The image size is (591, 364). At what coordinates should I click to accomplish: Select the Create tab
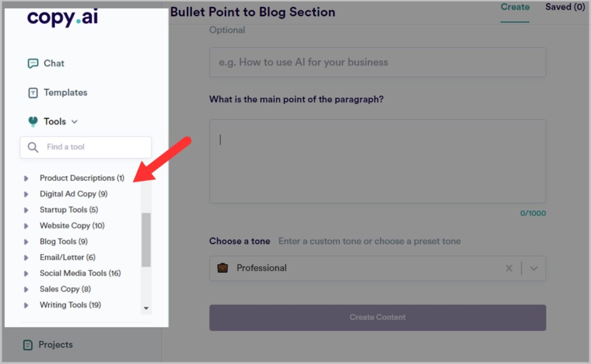tap(515, 7)
